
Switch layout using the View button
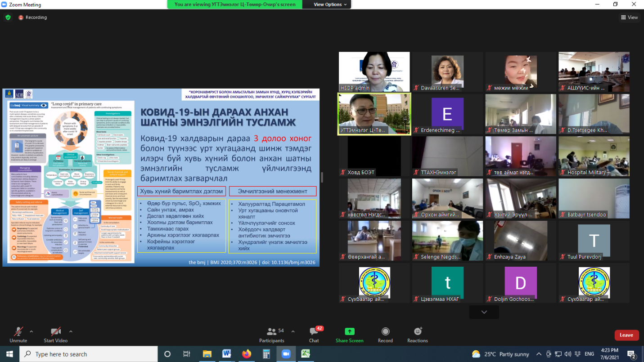(x=629, y=18)
